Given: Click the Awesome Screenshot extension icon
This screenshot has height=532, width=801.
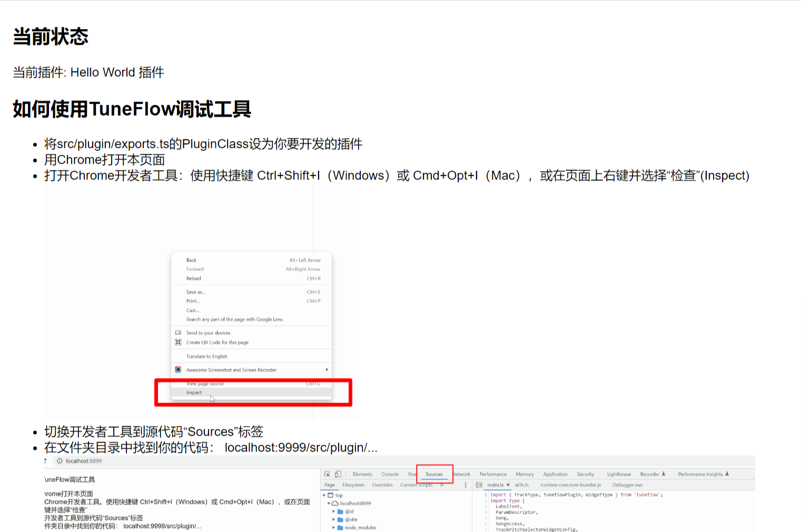Looking at the screenshot, I should 178,370.
